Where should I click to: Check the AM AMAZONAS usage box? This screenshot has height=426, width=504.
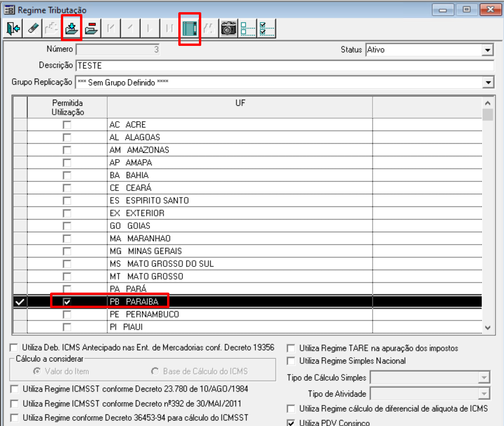point(67,150)
